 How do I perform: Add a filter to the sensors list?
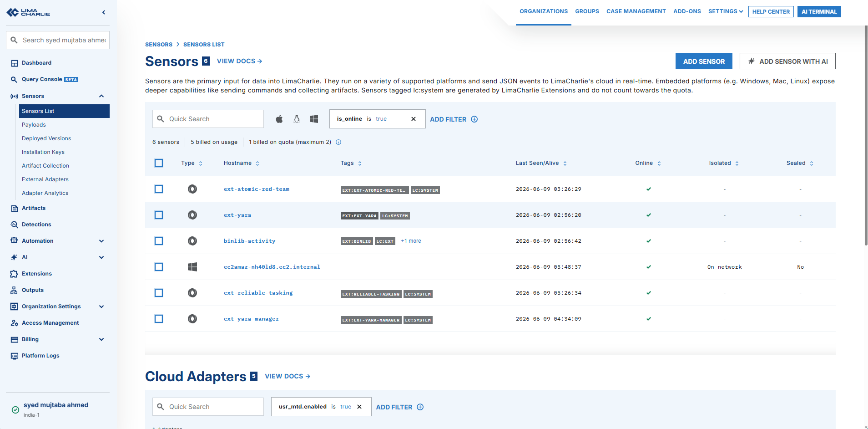click(454, 119)
